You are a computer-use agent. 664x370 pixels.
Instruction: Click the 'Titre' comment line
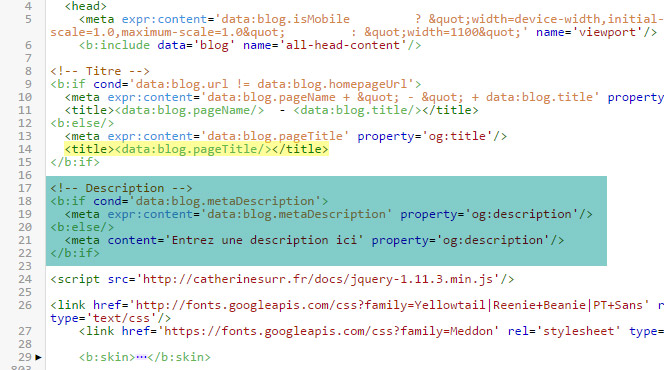[100, 71]
